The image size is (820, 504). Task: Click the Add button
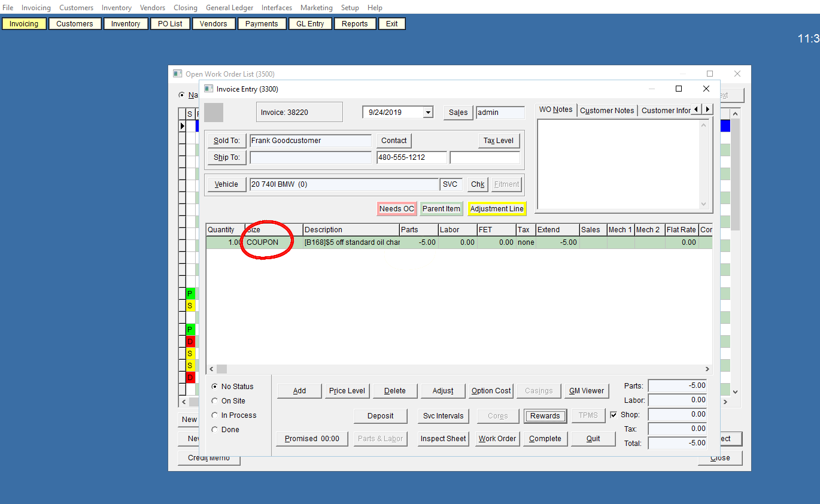tap(299, 391)
